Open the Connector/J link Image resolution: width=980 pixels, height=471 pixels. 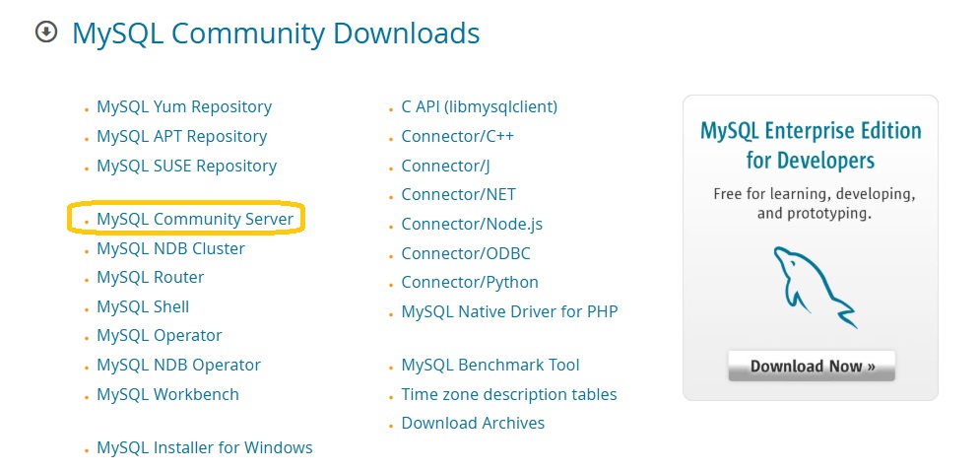tap(445, 166)
